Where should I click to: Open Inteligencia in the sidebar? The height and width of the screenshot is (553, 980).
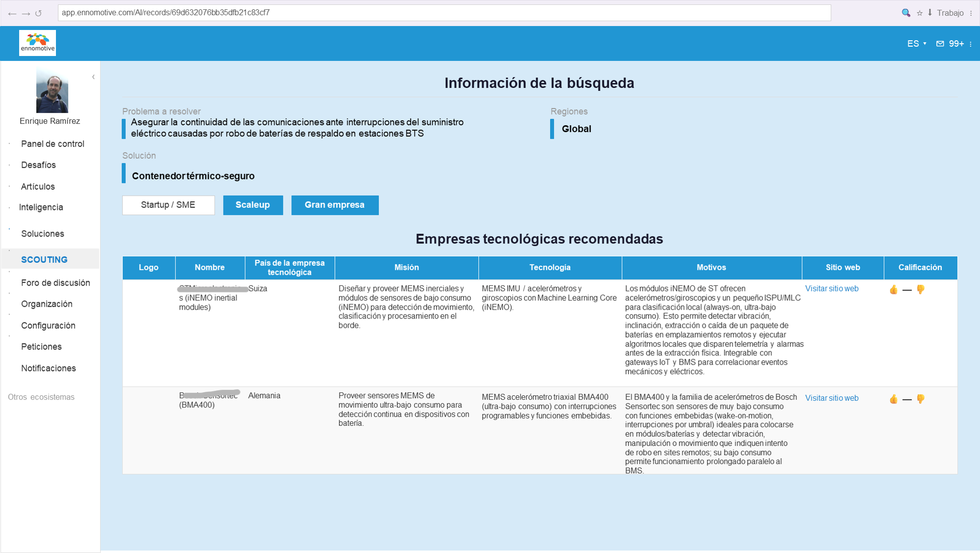pos(41,207)
